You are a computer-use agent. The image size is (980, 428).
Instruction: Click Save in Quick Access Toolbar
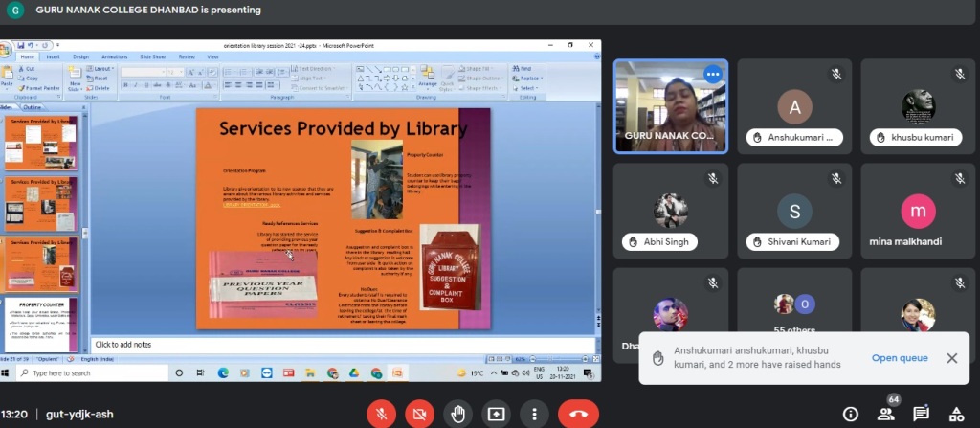[x=21, y=45]
